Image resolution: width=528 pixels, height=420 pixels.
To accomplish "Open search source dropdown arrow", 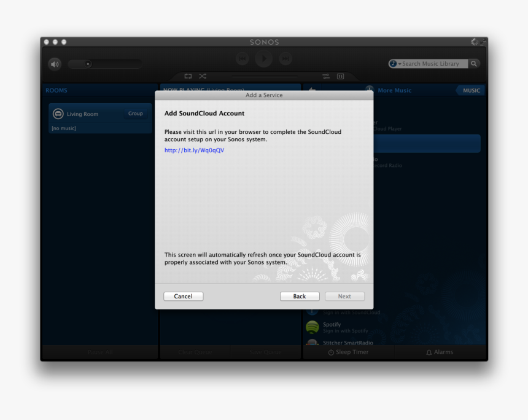I will (x=400, y=64).
